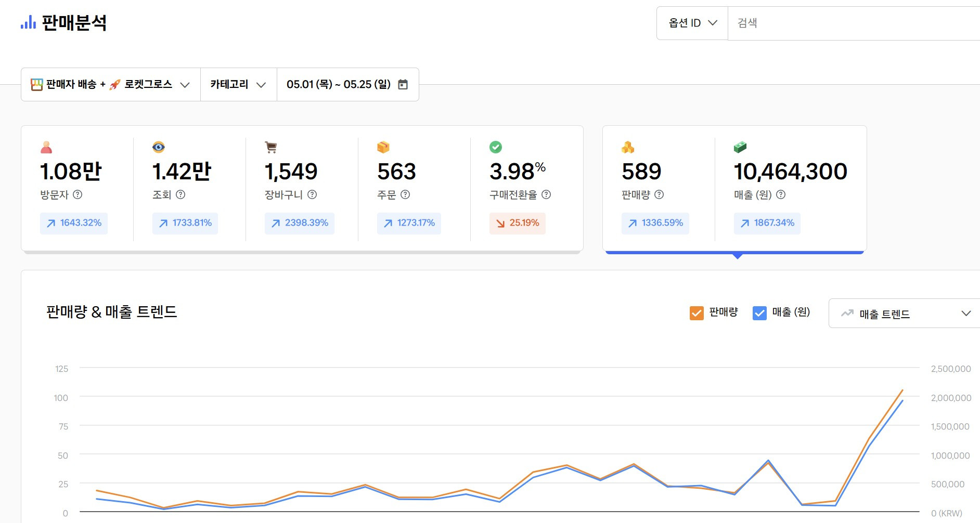Click the help icon beside 판매량 metric
This screenshot has width=980, height=523.
(x=659, y=194)
